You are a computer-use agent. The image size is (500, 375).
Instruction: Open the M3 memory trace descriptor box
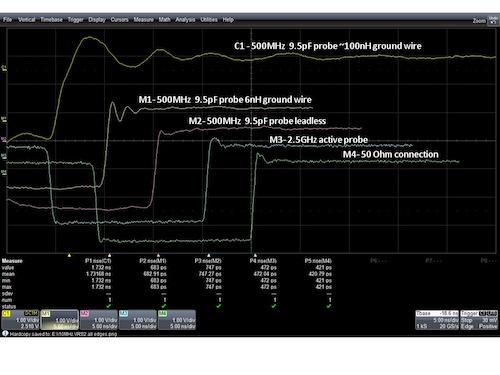pyautogui.click(x=138, y=320)
